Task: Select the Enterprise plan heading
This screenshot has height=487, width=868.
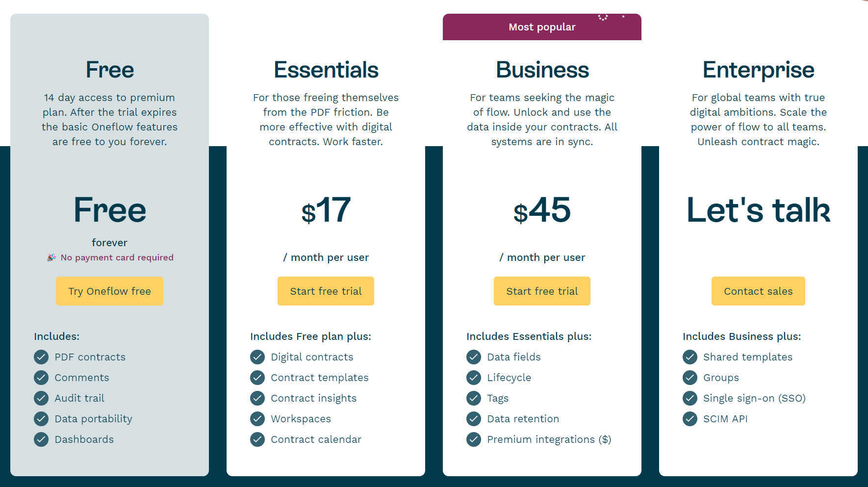Action: tap(758, 70)
